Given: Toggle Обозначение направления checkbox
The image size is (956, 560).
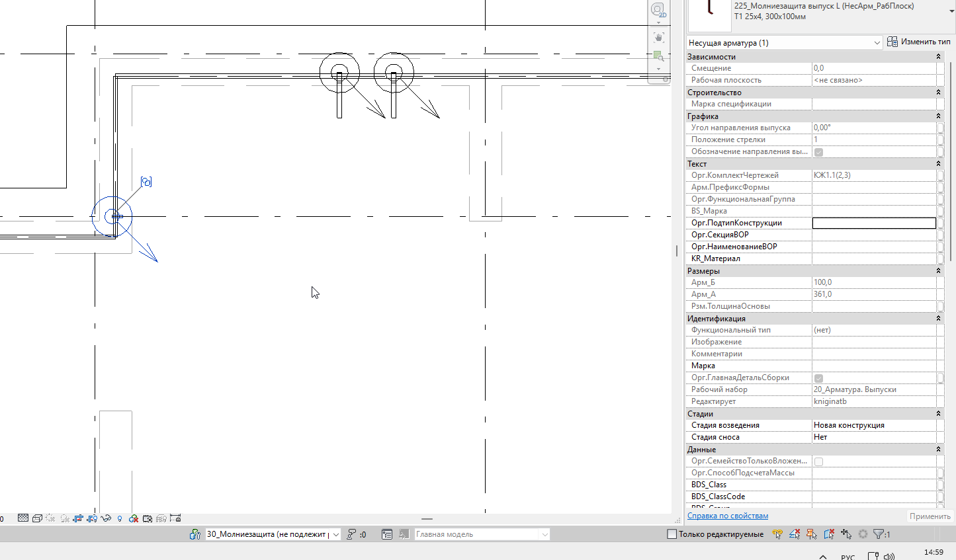Looking at the screenshot, I should (818, 152).
